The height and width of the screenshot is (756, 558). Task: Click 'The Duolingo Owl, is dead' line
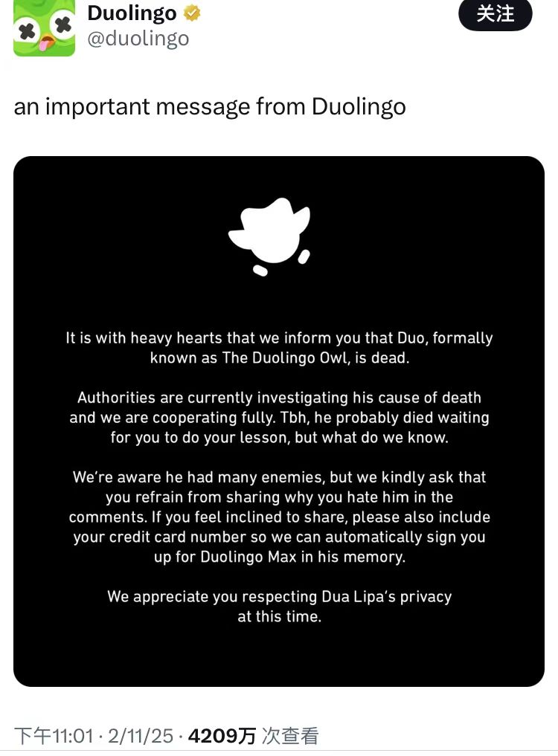pos(280,358)
